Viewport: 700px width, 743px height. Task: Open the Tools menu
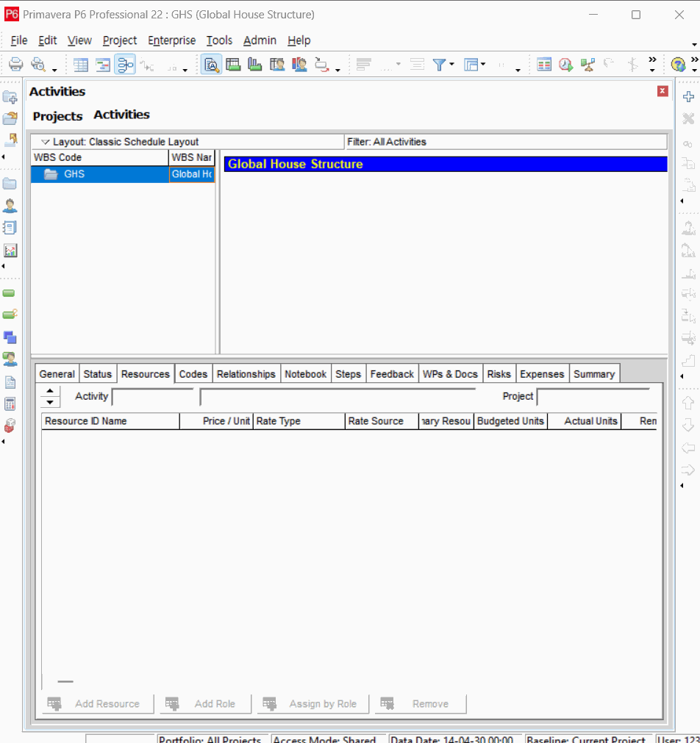(219, 40)
